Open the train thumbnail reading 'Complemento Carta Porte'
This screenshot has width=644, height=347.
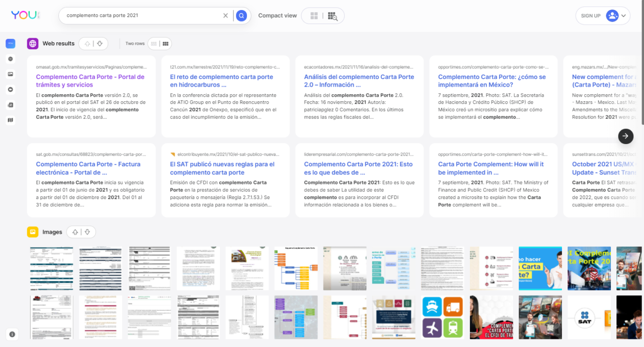[589, 268]
